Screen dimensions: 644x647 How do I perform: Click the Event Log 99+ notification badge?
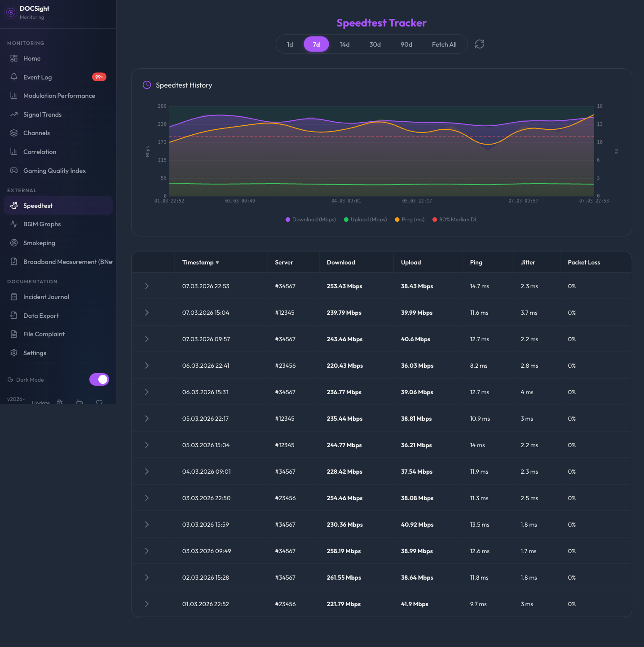pyautogui.click(x=99, y=77)
